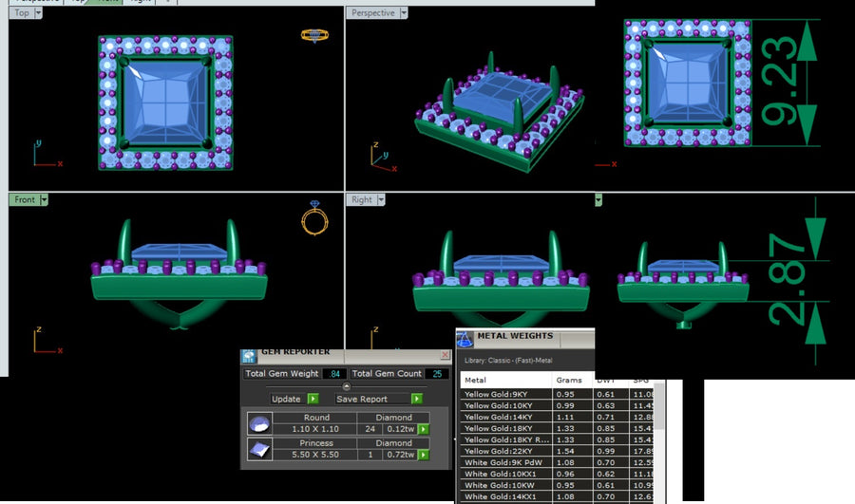The height and width of the screenshot is (504, 855).
Task: Click the 0.12tw weight cell
Action: tap(401, 429)
